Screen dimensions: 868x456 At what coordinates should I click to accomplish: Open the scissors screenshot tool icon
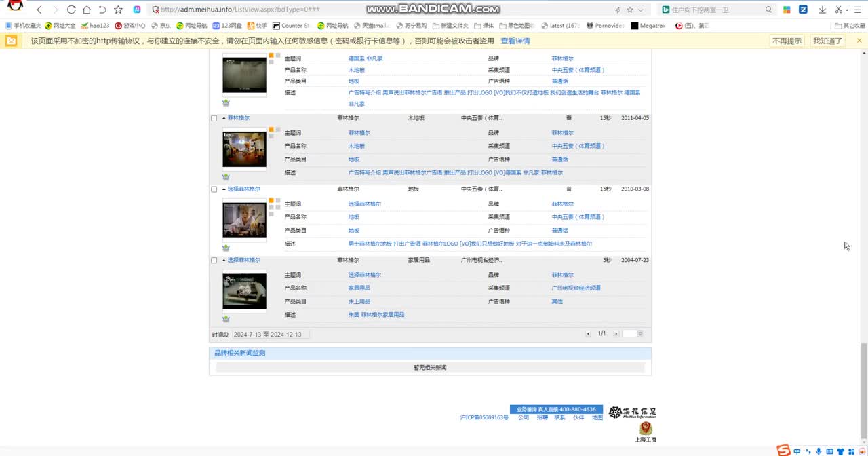point(839,9)
